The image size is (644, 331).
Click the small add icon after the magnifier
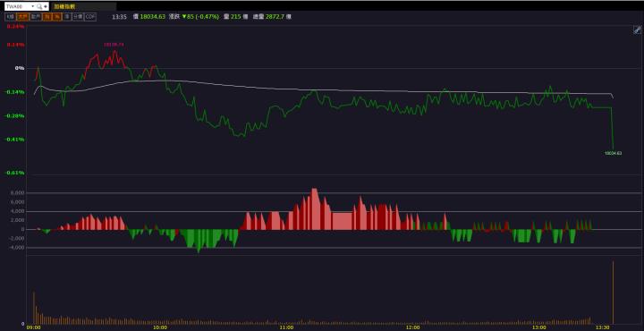tap(46, 6)
